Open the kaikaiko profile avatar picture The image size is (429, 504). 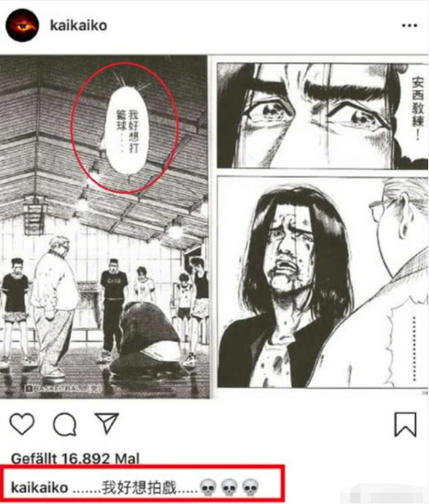(23, 25)
